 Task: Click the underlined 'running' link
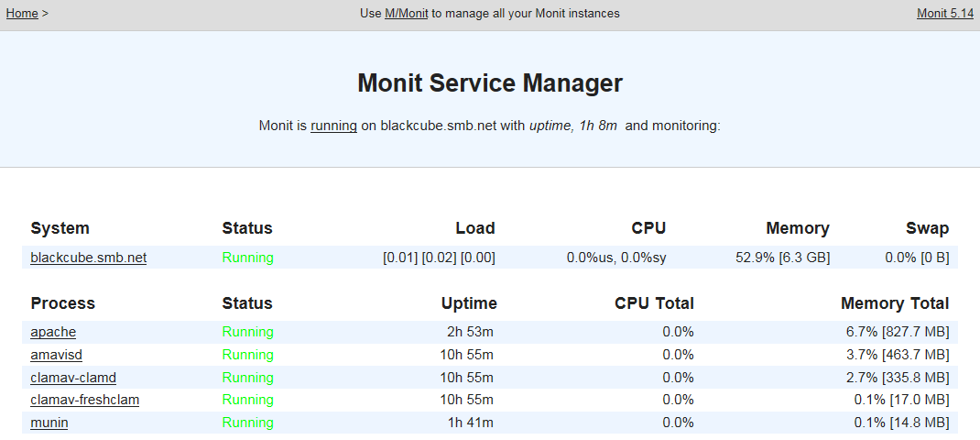point(333,126)
